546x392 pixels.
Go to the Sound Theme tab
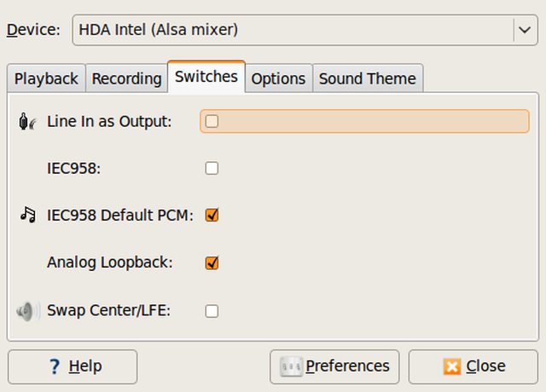click(368, 78)
